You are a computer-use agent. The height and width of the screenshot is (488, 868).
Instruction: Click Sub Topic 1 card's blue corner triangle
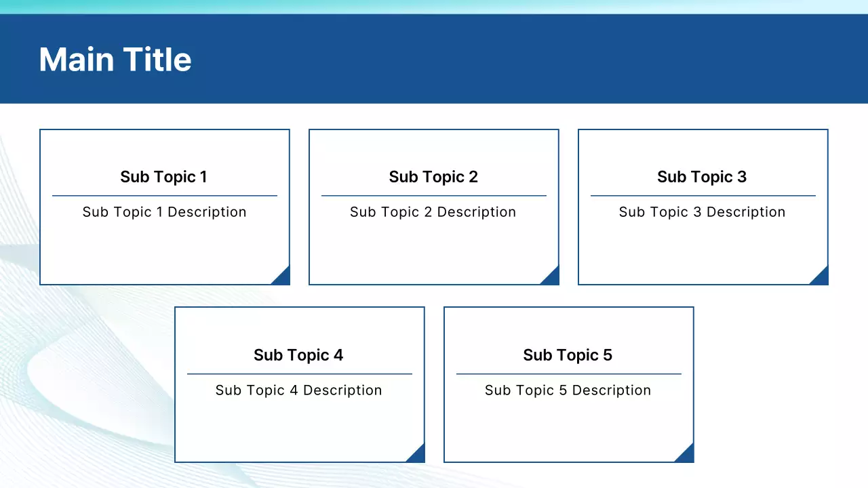click(x=283, y=279)
